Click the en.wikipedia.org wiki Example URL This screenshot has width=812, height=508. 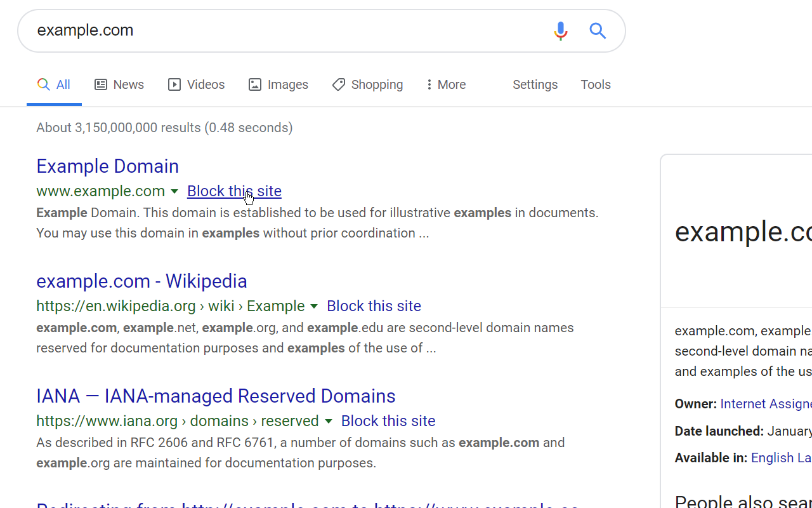pyautogui.click(x=171, y=306)
